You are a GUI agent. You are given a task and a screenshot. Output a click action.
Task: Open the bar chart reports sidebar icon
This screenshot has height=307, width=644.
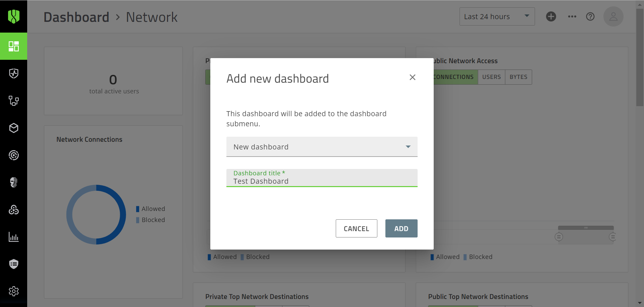click(x=13, y=237)
